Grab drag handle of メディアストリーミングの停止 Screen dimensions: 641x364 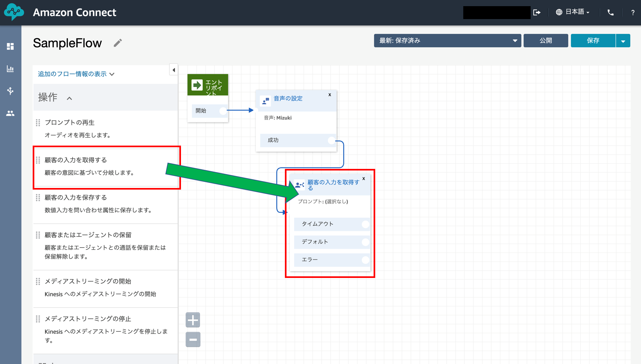tap(38, 319)
